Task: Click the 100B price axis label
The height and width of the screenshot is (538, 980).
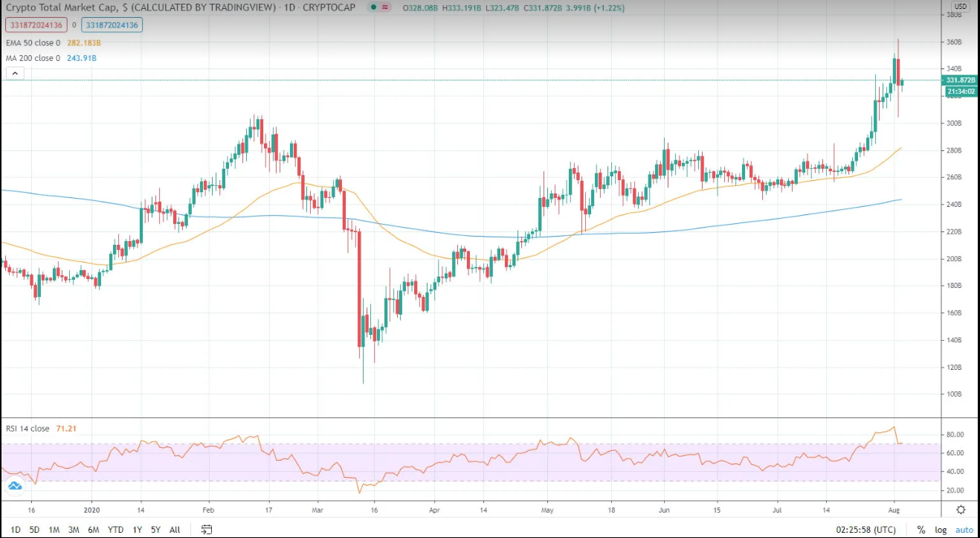Action: pyautogui.click(x=955, y=394)
